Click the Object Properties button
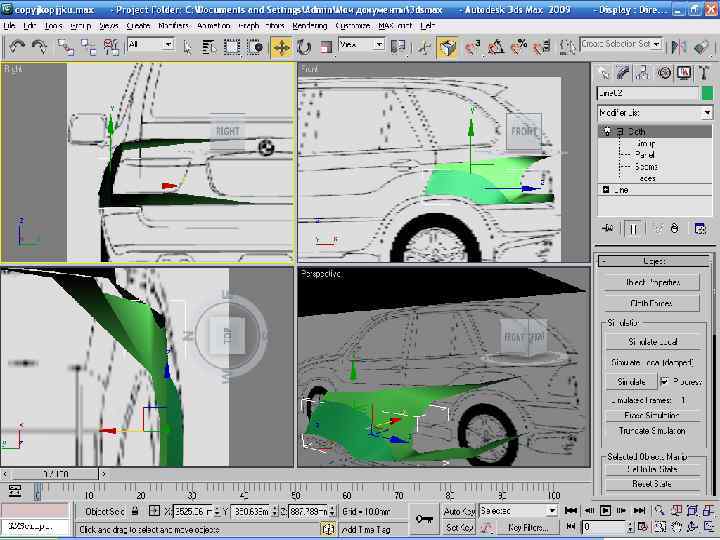This screenshot has width=720, height=540. (653, 282)
